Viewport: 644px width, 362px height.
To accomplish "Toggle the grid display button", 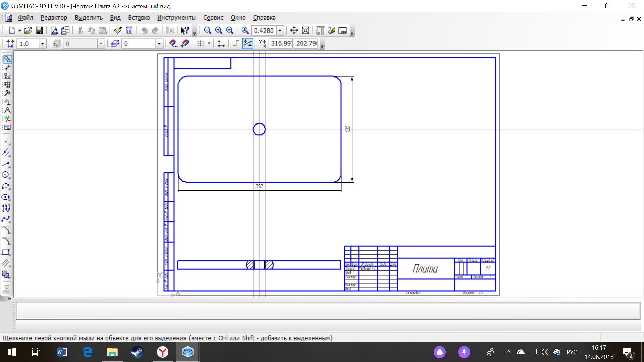I will (x=200, y=43).
